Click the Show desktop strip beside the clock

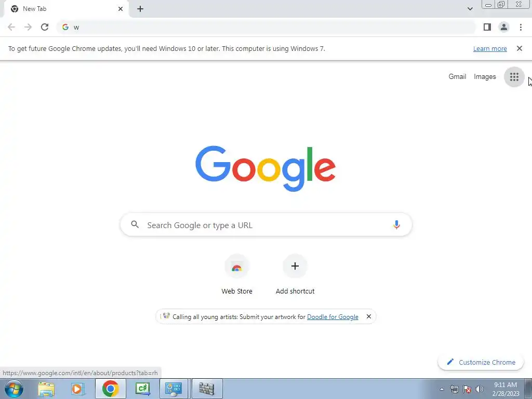[x=528, y=389]
